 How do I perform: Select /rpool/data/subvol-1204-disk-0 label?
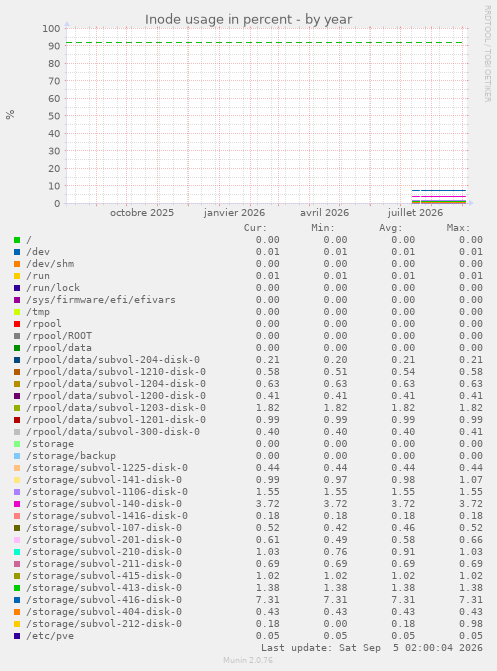[x=116, y=384]
